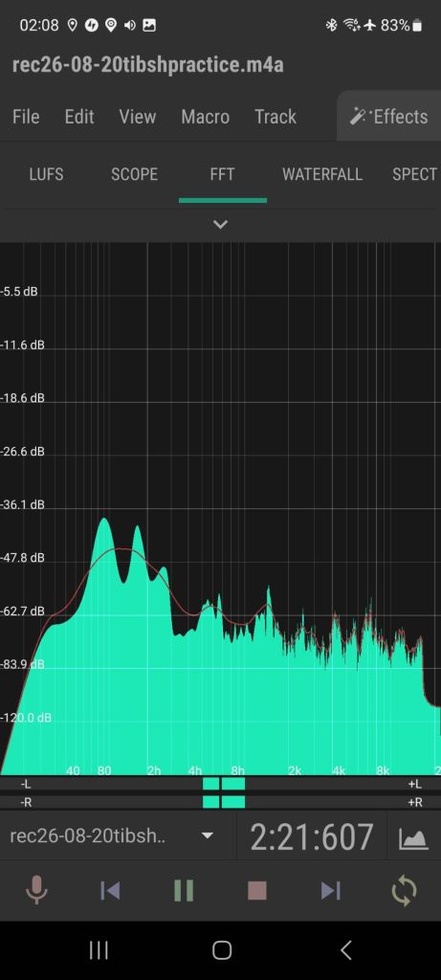Switch to the LUFS tab

click(46, 174)
